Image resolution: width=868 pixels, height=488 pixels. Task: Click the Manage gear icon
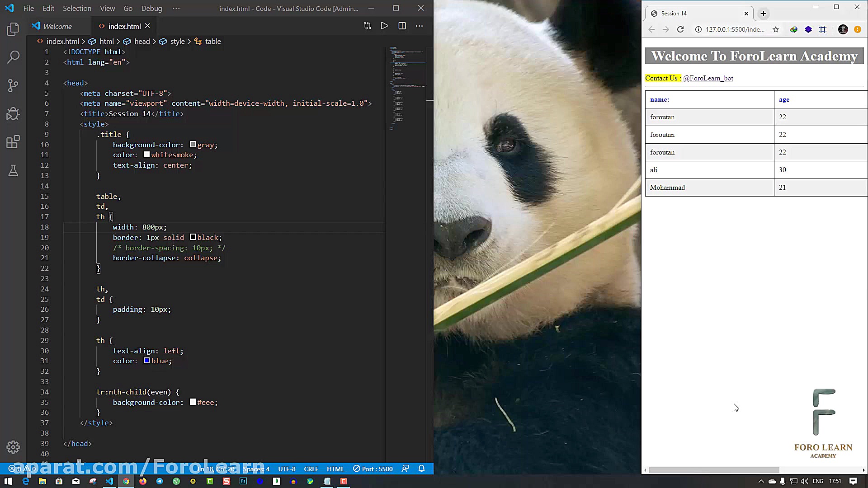click(x=13, y=447)
